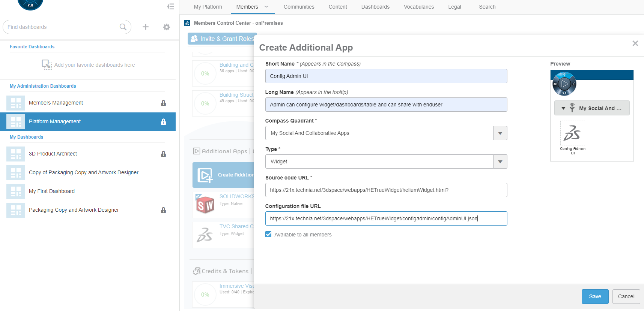The image size is (644, 311).
Task: Click the compass icon in Preview
Action: (x=564, y=84)
